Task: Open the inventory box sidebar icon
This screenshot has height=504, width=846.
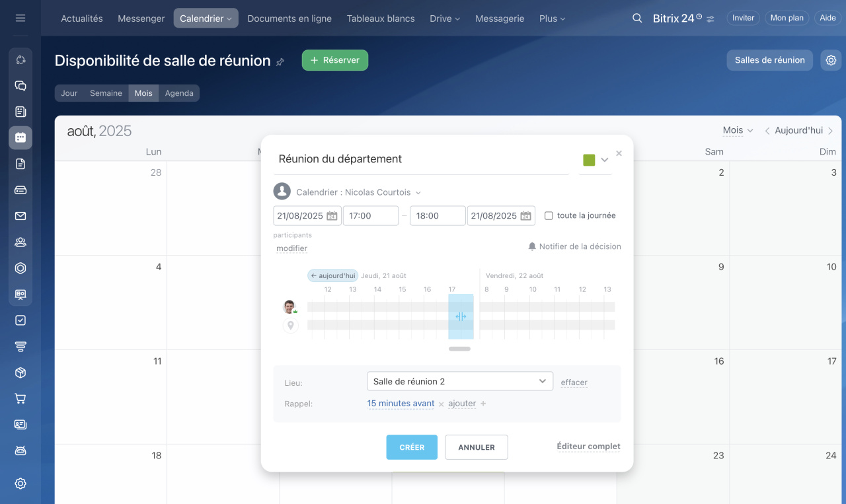Action: [20, 373]
